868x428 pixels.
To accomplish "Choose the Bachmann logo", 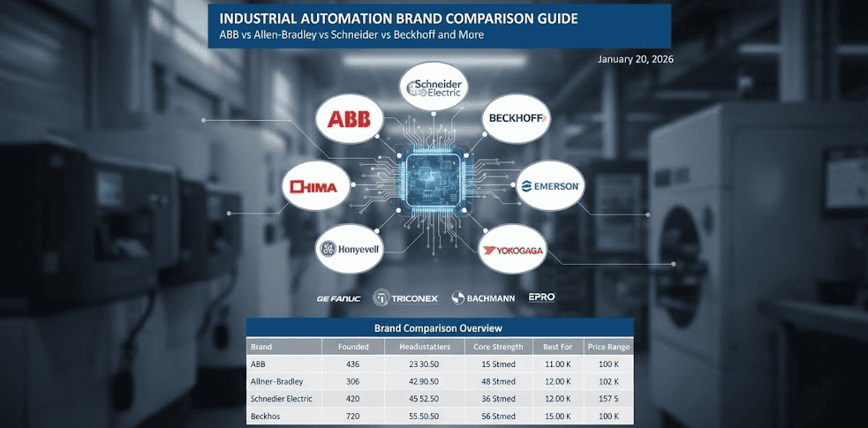I will point(484,298).
